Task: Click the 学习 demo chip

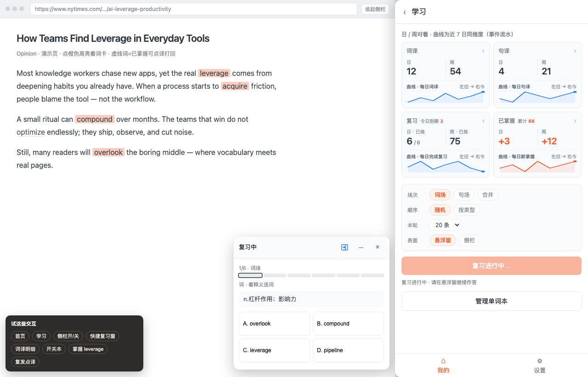Action: (x=41, y=336)
